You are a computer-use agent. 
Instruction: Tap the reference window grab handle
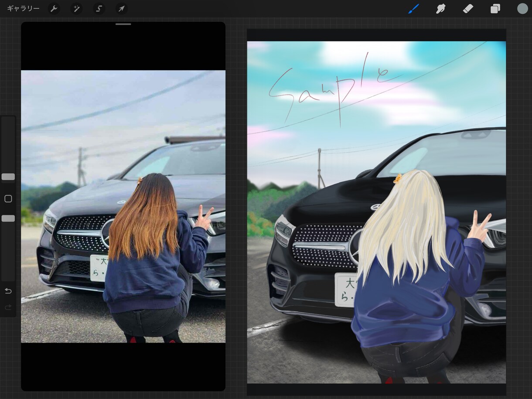coord(123,24)
